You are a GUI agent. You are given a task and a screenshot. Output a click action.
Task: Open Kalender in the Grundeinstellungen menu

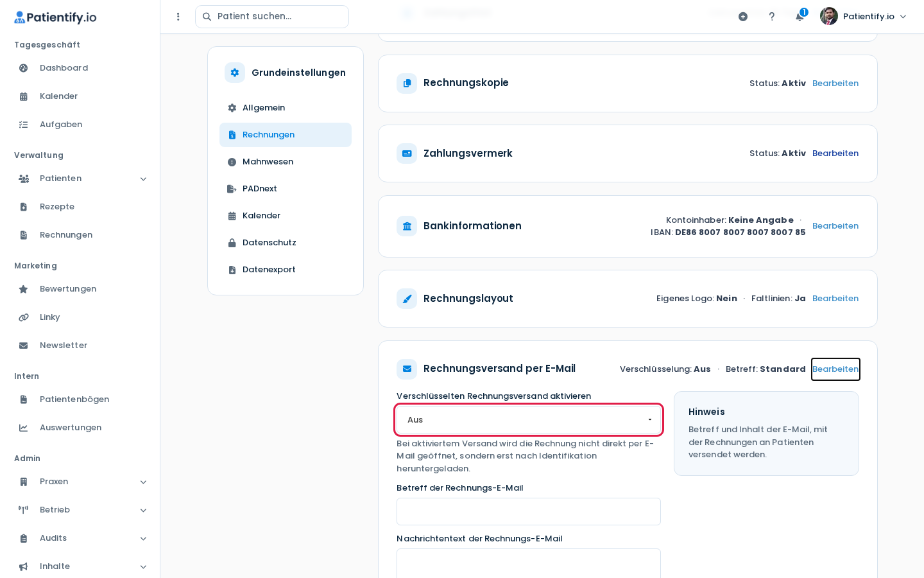tap(286, 216)
